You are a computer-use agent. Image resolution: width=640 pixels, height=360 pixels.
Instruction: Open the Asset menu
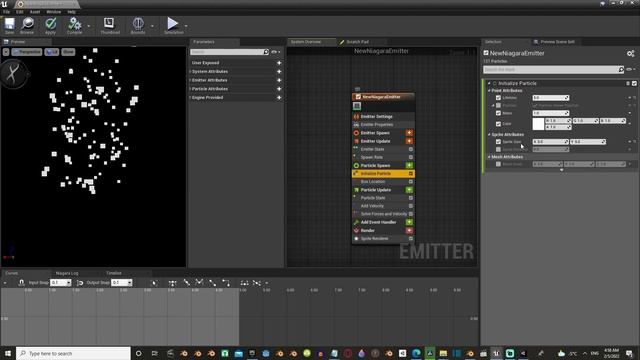35,12
